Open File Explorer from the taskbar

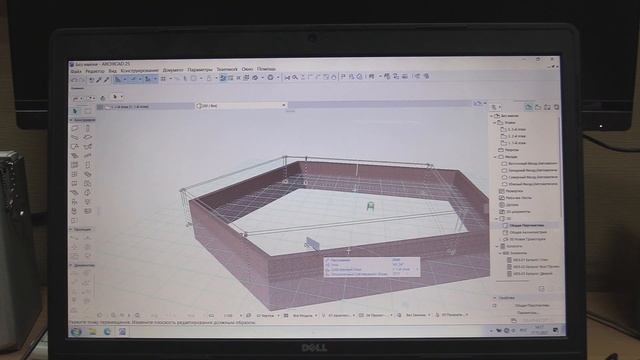tap(93, 331)
